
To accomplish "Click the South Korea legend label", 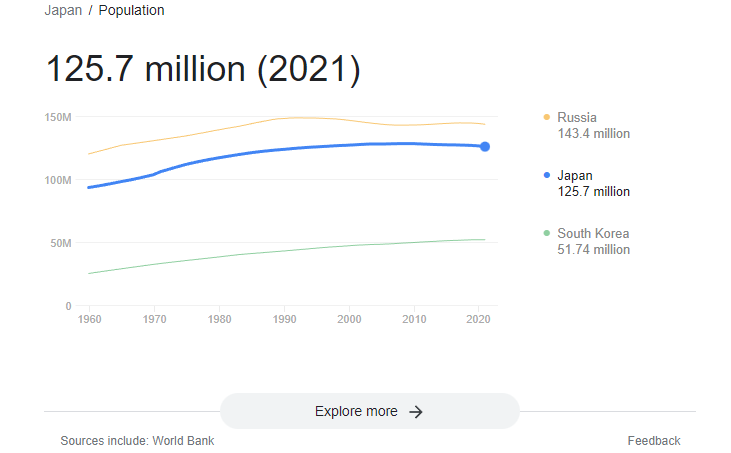I will point(593,233).
